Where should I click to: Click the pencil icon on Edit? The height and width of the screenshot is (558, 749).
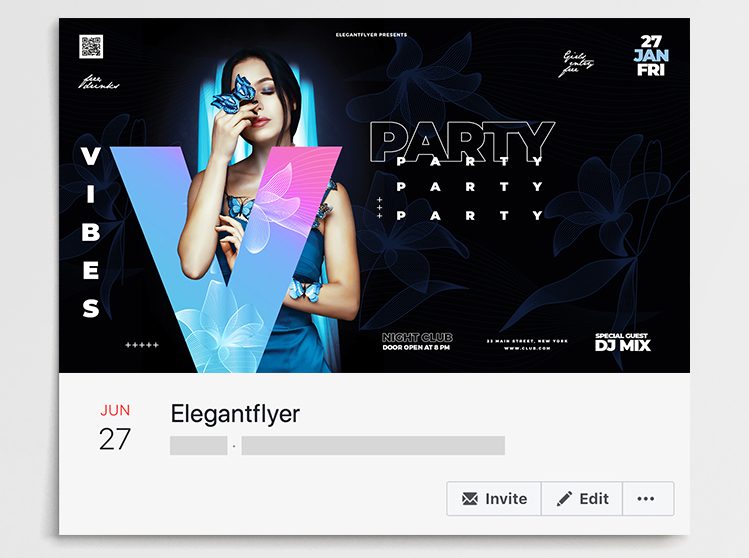(564, 499)
